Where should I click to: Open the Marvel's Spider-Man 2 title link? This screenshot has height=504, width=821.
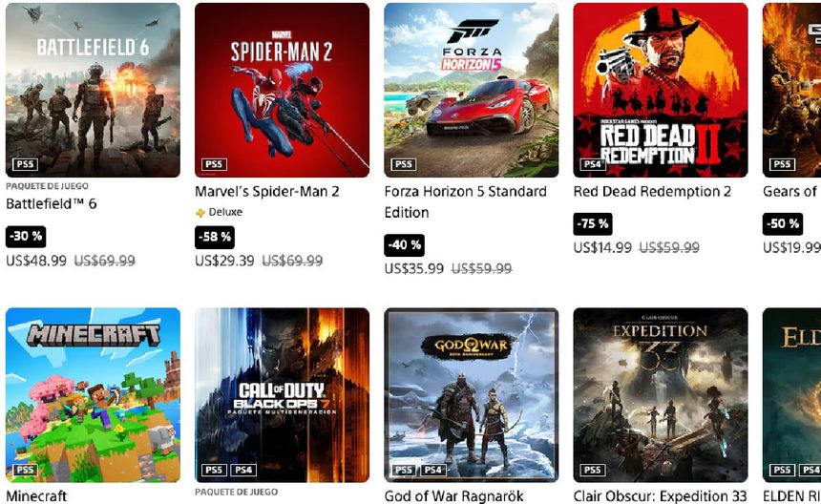267,191
